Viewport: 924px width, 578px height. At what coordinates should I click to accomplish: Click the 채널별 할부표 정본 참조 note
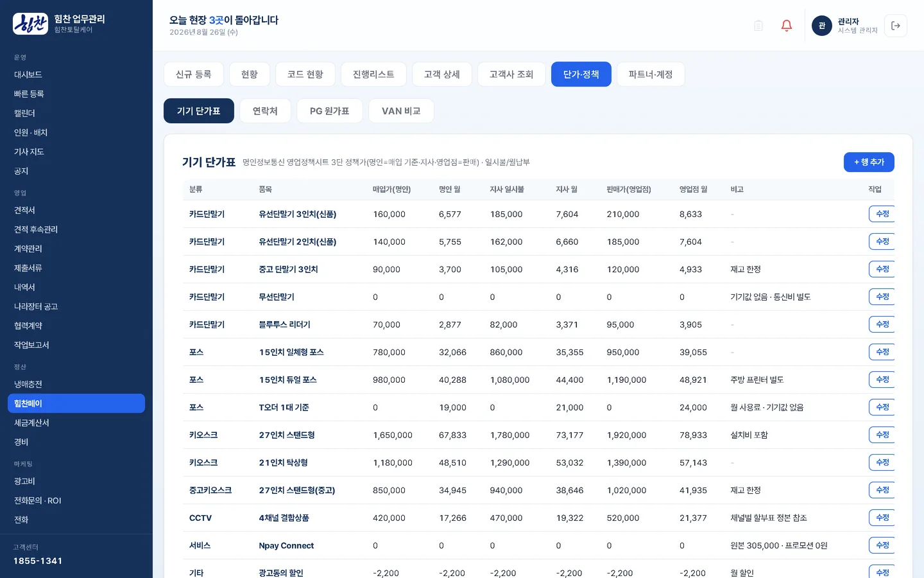click(769, 518)
